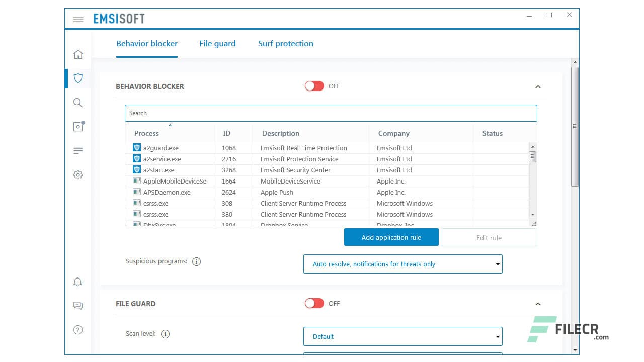The width and height of the screenshot is (644, 362).
Task: Open the hamburger menu next to the Emsisoft logo
Action: click(x=78, y=19)
